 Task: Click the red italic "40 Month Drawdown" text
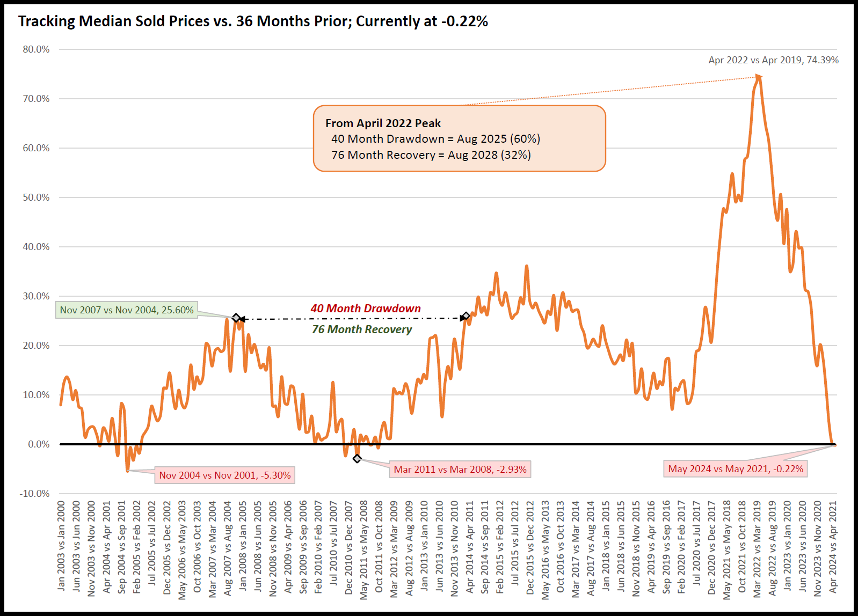366,309
